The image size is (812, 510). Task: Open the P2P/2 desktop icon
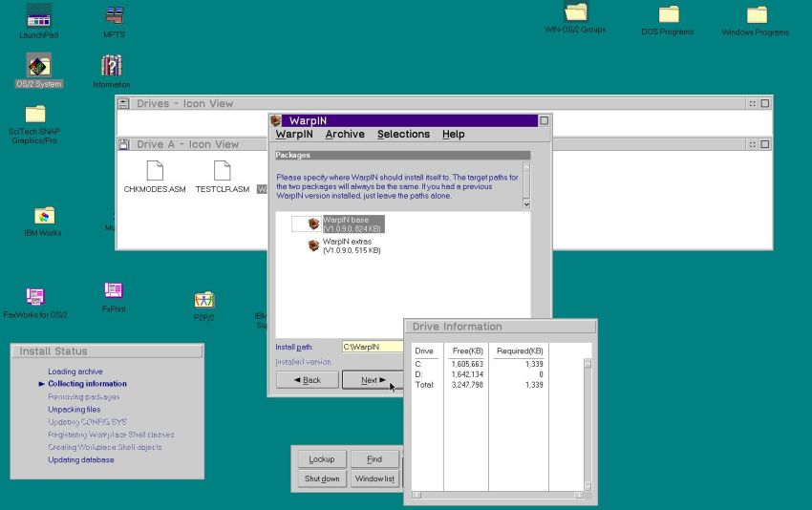pos(204,300)
